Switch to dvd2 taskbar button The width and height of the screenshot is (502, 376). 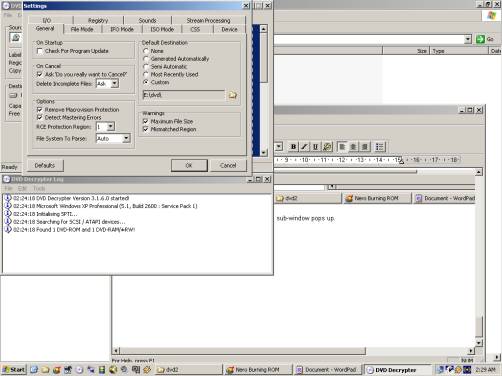pyautogui.click(x=188, y=370)
